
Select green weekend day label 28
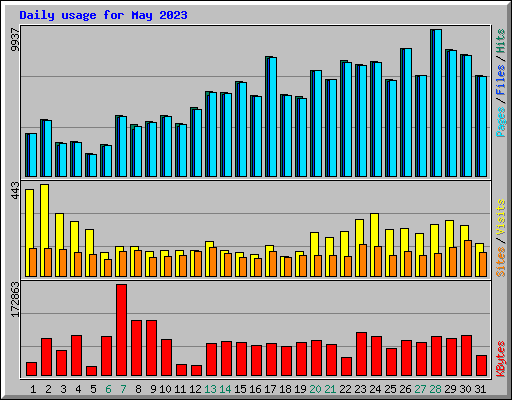coord(435,389)
